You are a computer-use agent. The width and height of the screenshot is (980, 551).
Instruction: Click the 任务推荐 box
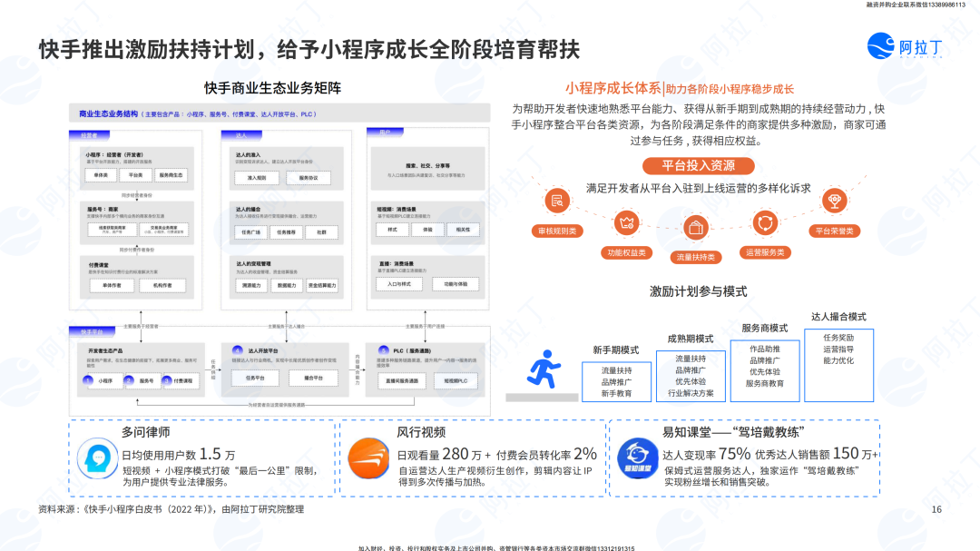[286, 232]
